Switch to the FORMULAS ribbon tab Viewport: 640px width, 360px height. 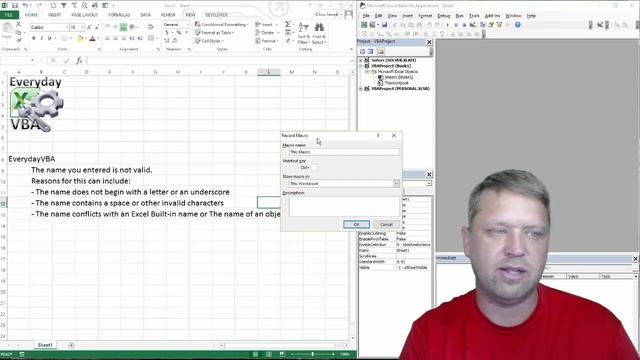click(x=119, y=15)
